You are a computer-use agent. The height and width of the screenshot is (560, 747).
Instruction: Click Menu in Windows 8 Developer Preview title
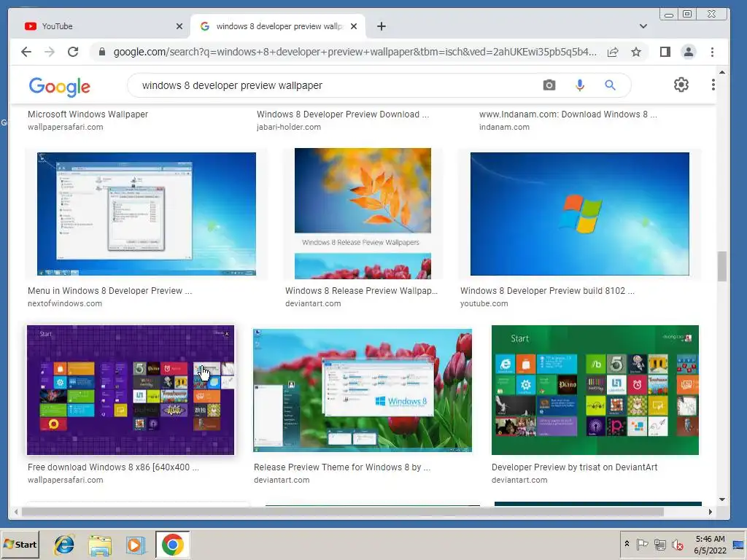point(109,291)
